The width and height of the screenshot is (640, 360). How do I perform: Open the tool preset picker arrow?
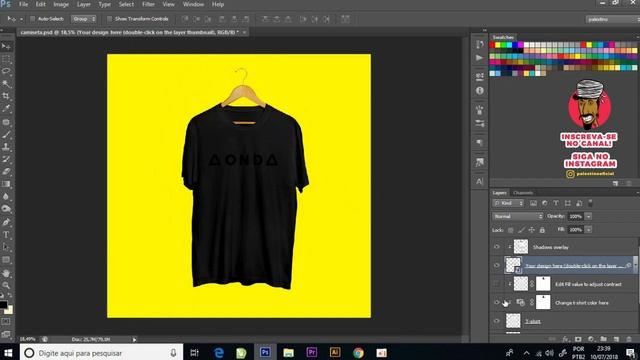pyautogui.click(x=21, y=19)
